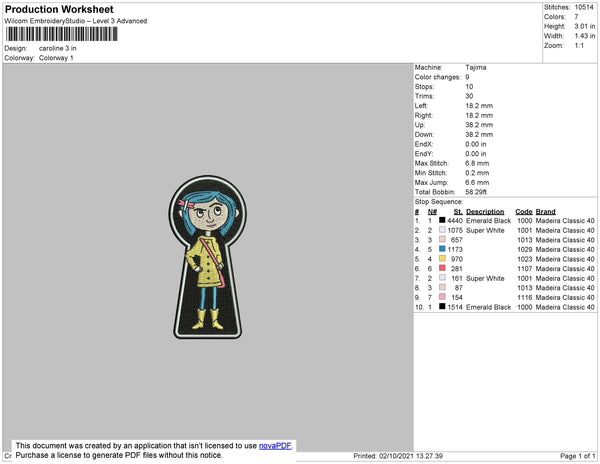Click thread code 1116 in the table
This screenshot has width=600, height=464.
[524, 298]
